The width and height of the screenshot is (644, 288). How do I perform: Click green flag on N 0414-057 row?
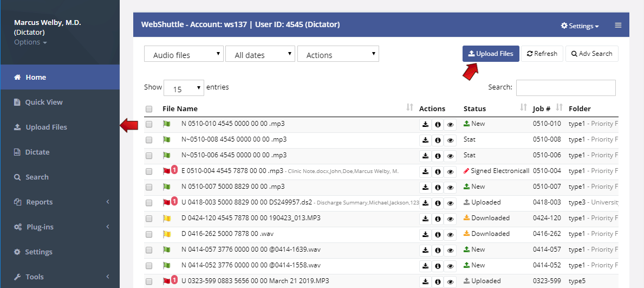(x=166, y=249)
